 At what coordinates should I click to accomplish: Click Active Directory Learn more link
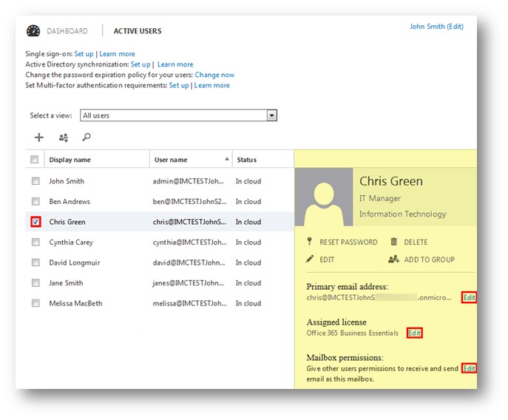pos(175,64)
